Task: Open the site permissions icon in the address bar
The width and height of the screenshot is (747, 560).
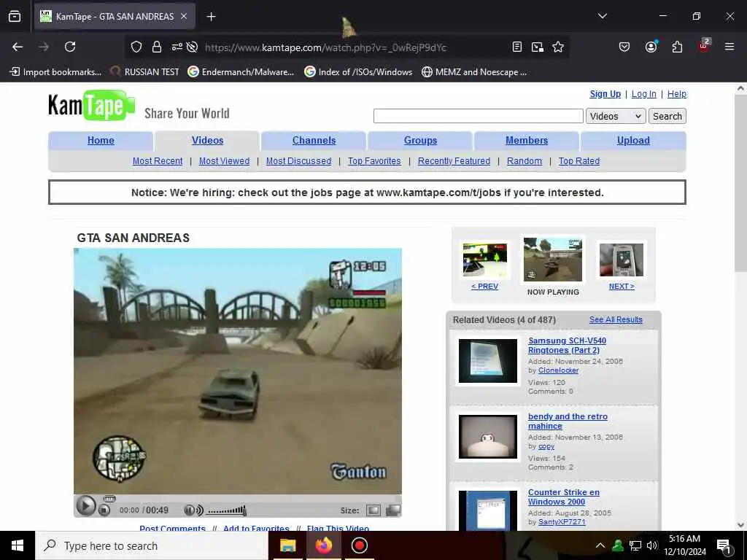Action: [x=177, y=47]
